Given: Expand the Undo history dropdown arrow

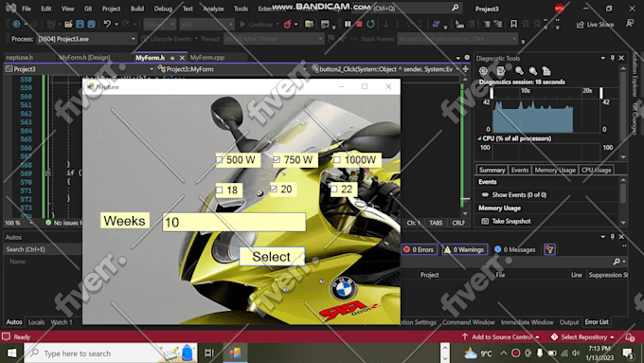Looking at the screenshot, I should pos(116,25).
